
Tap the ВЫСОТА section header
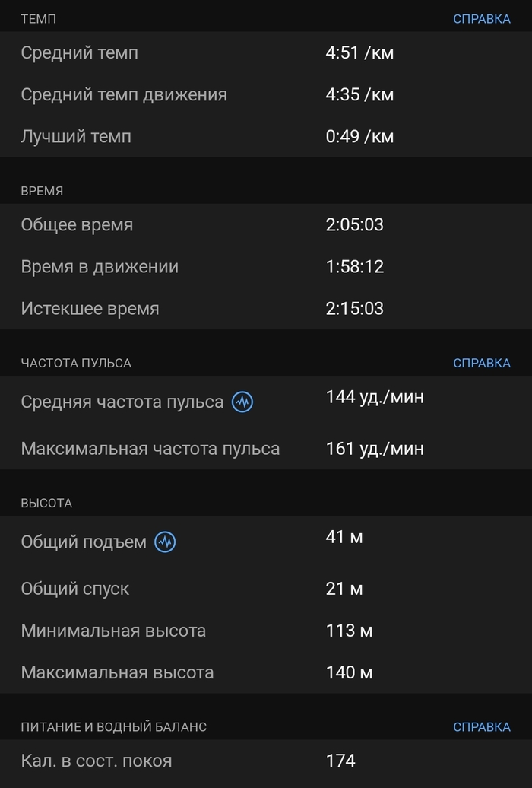(x=46, y=504)
